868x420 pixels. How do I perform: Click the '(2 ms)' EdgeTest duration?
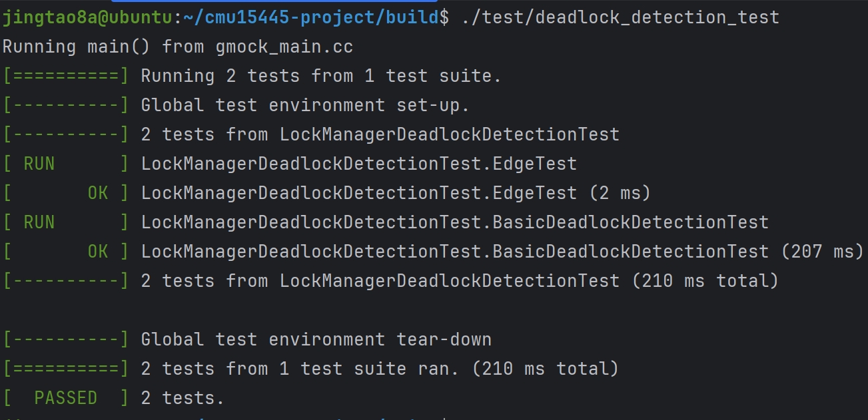point(620,193)
